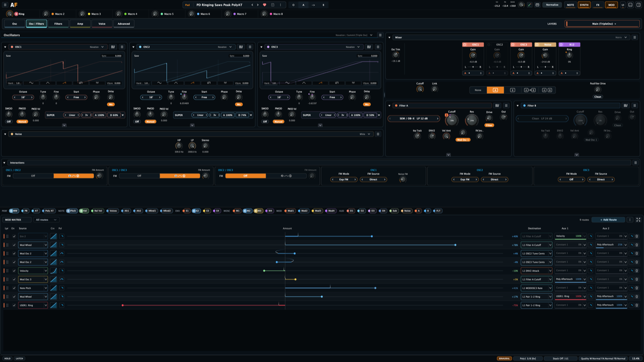The height and width of the screenshot is (362, 644).
Task: Open the Oscillators section hamburger menu
Action: pyautogui.click(x=380, y=35)
